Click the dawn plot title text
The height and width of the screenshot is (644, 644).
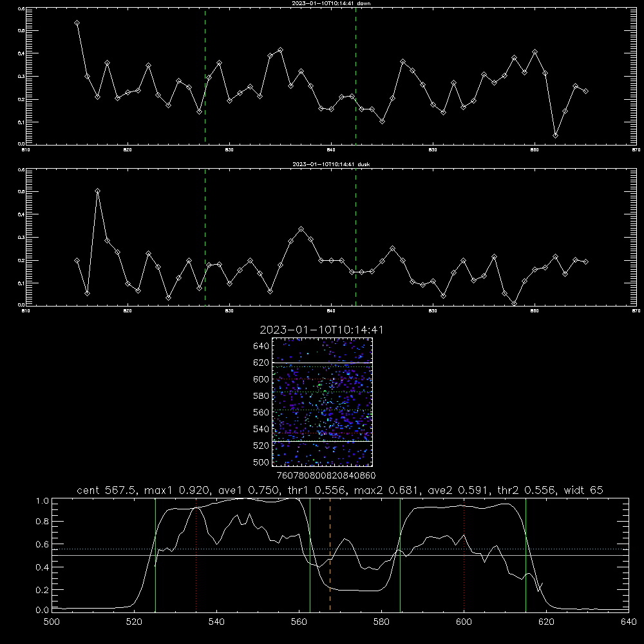click(331, 3)
